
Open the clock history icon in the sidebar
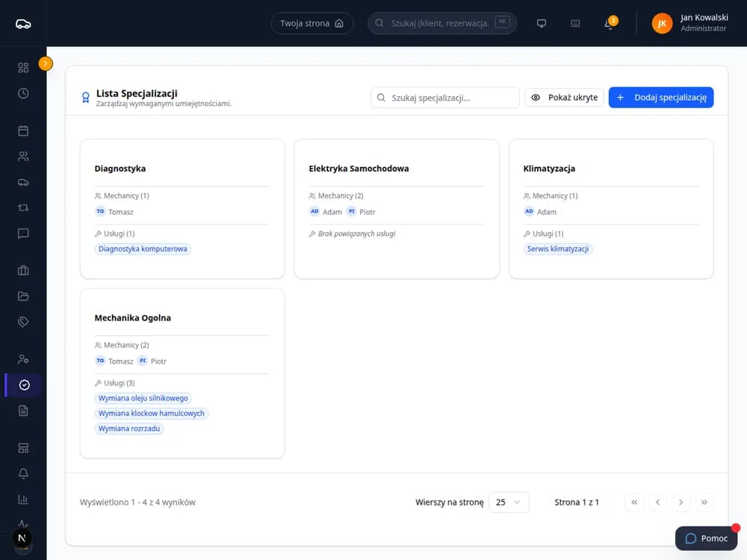(x=23, y=93)
